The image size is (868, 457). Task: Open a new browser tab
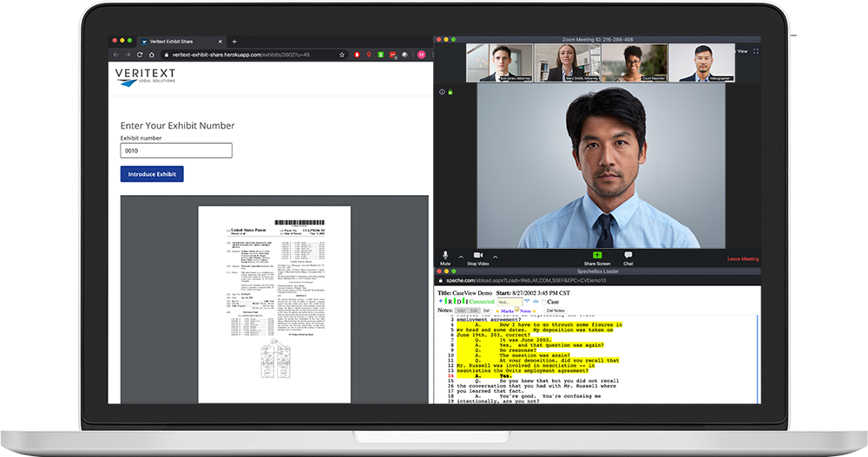click(x=234, y=41)
